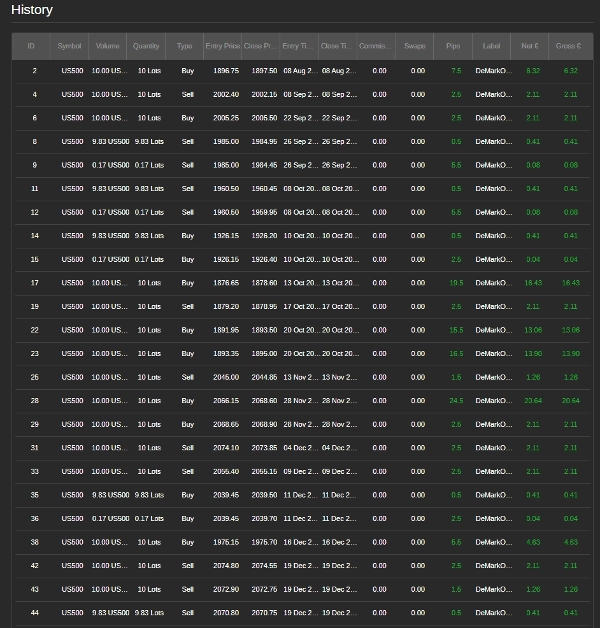
Task: Click gross profit 16.43 in row 17
Action: [x=570, y=283]
